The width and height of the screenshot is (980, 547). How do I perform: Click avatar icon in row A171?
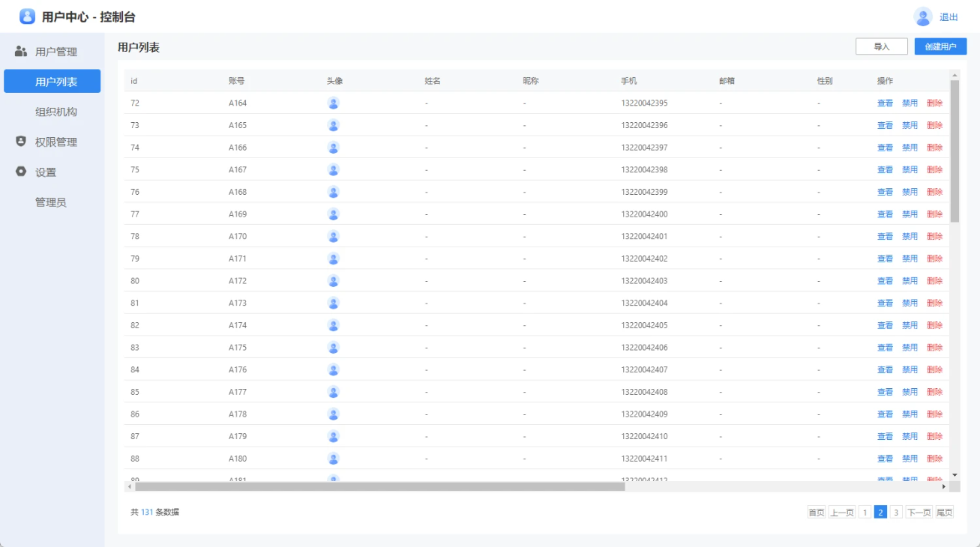(x=334, y=259)
